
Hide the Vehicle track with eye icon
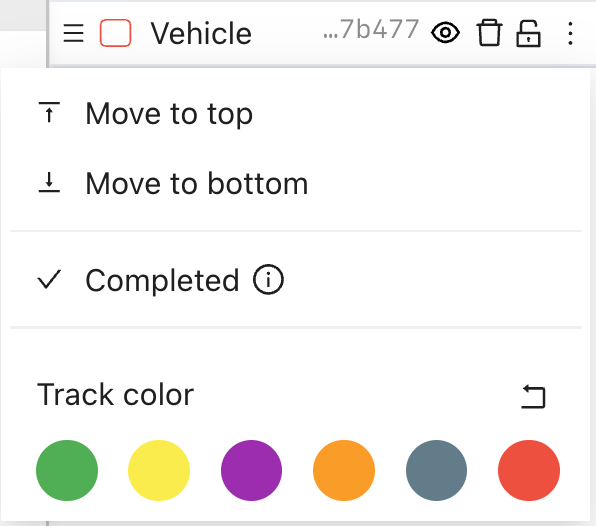[445, 33]
